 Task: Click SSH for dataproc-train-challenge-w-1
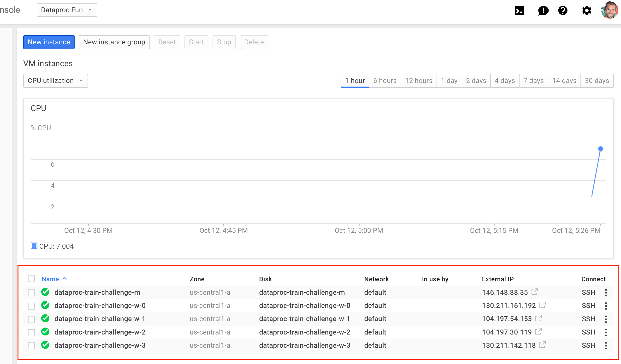588,319
